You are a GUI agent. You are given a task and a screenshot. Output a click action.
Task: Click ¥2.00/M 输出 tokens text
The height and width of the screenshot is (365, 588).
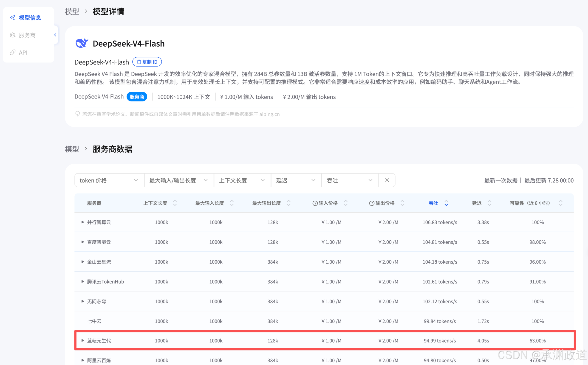(x=309, y=97)
